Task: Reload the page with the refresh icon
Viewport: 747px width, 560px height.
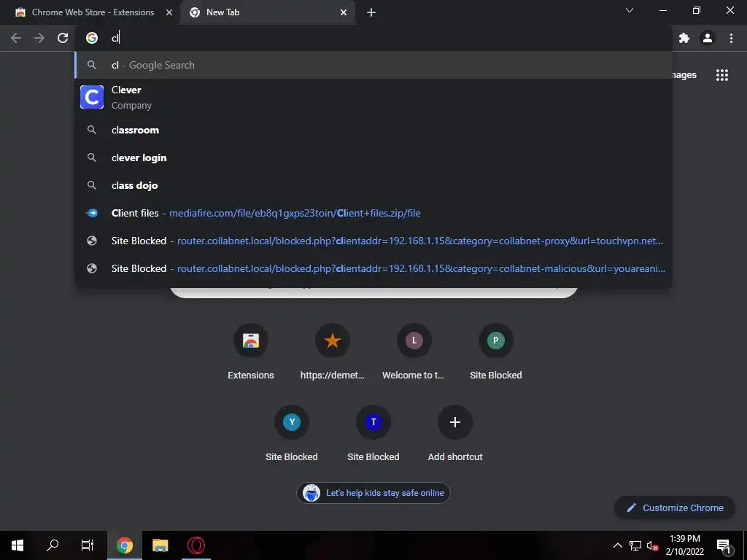Action: (63, 38)
